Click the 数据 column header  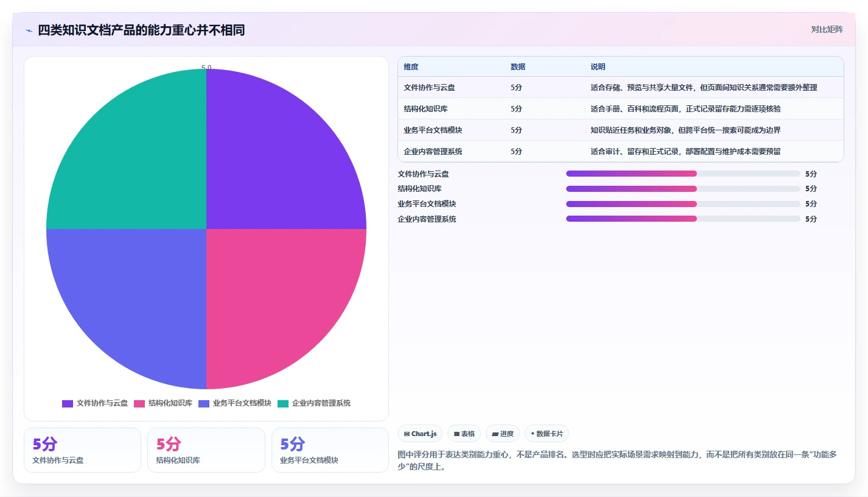click(x=518, y=67)
